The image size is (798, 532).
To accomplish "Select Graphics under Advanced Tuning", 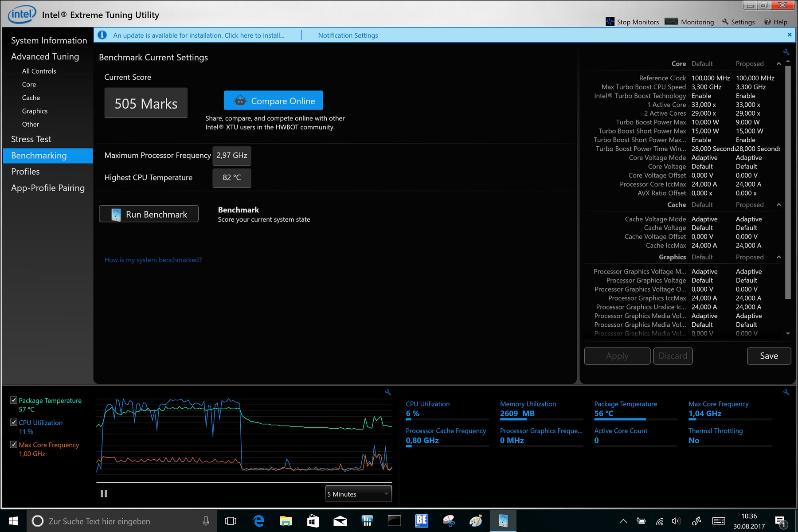I will [35, 111].
